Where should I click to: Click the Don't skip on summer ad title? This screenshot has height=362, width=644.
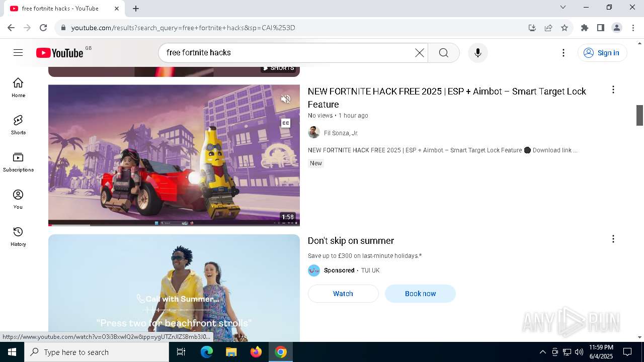coord(351,241)
